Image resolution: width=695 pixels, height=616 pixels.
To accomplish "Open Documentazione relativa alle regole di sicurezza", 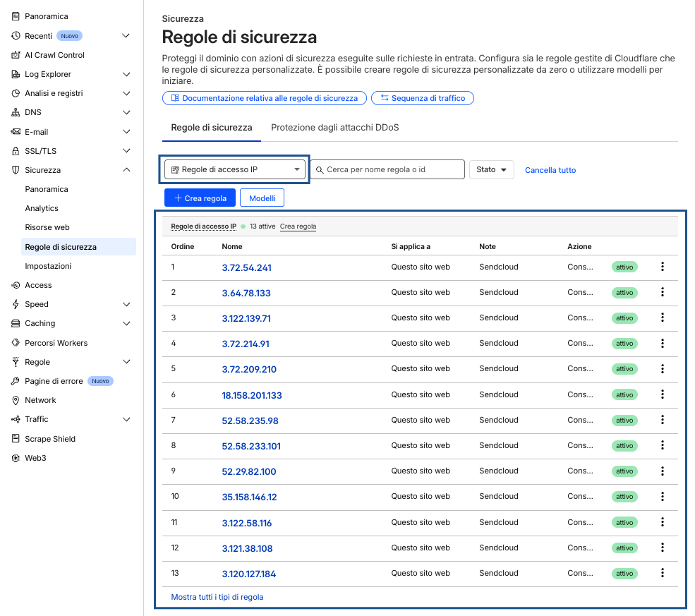I will pyautogui.click(x=264, y=98).
